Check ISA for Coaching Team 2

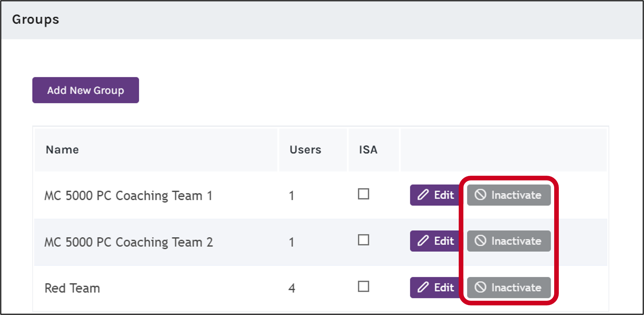coord(364,240)
